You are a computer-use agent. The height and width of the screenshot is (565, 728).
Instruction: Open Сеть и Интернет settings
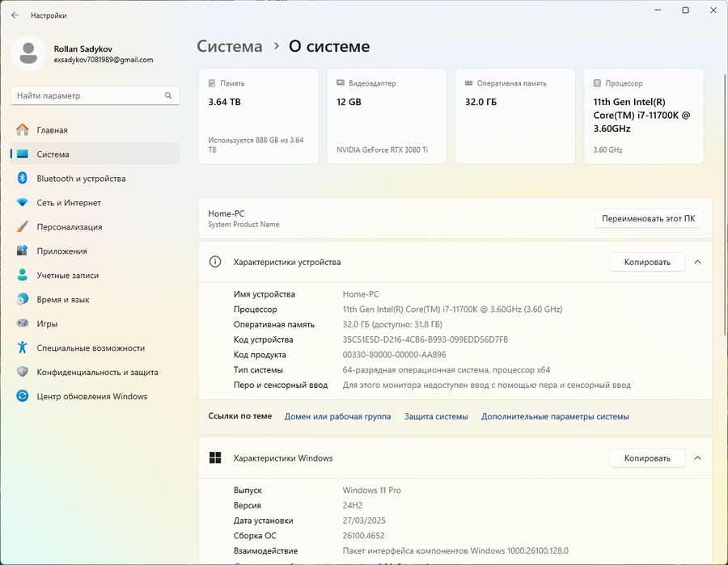coord(95,203)
